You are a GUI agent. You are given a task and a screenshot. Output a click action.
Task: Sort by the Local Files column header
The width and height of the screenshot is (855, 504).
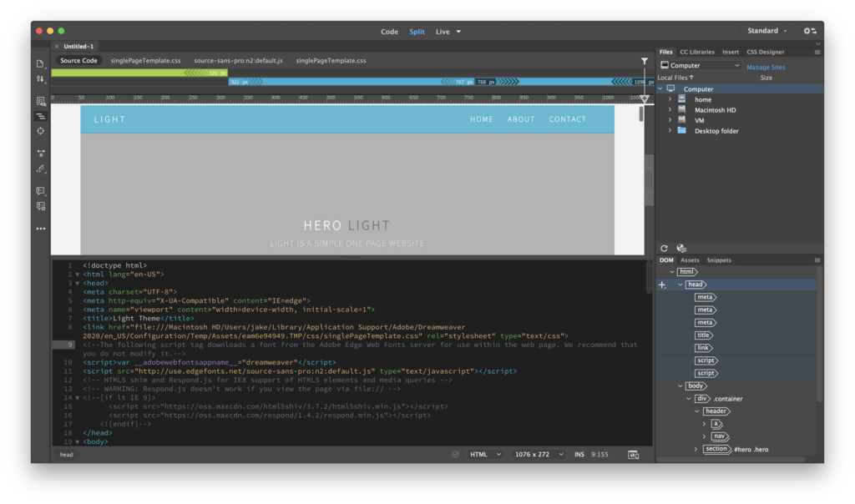point(675,78)
